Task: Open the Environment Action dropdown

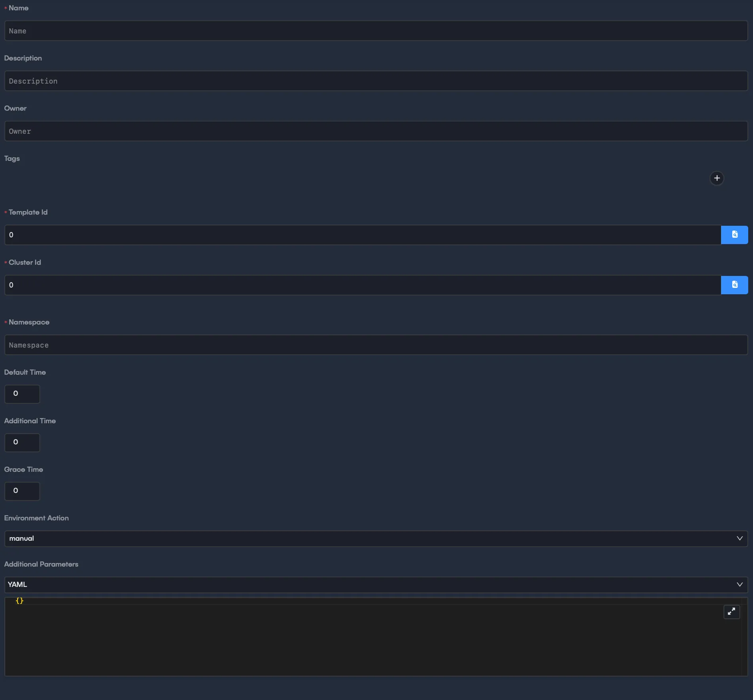Action: [x=376, y=538]
